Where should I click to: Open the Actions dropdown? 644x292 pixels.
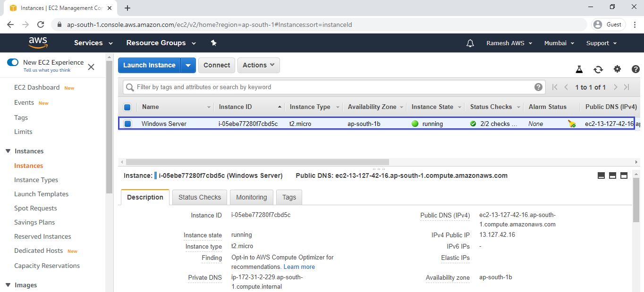[x=259, y=65]
